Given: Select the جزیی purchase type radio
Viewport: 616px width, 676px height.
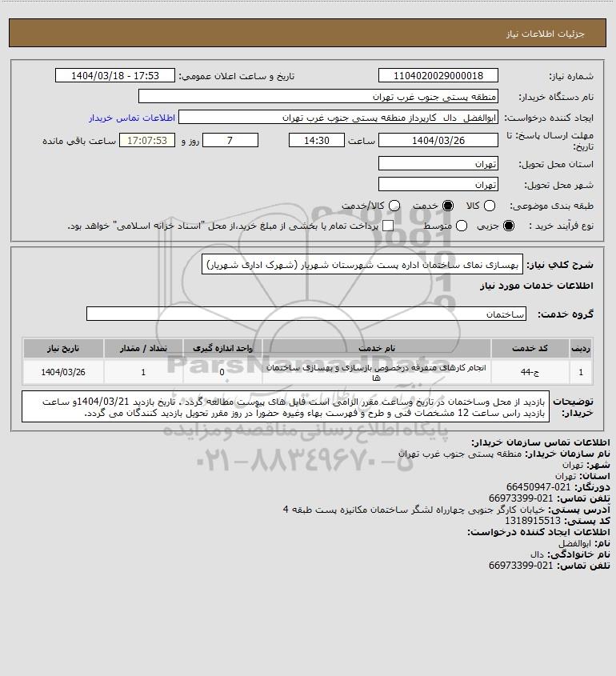Looking at the screenshot, I should 509,226.
